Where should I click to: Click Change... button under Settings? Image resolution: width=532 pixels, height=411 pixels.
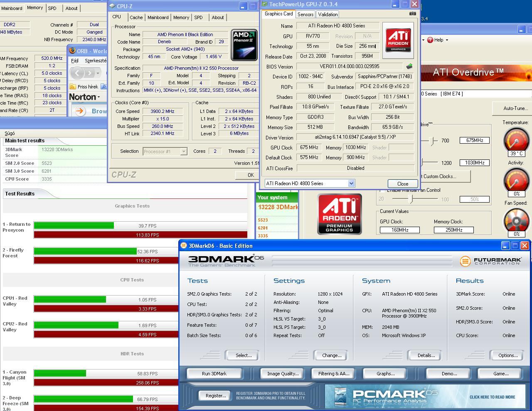(332, 355)
